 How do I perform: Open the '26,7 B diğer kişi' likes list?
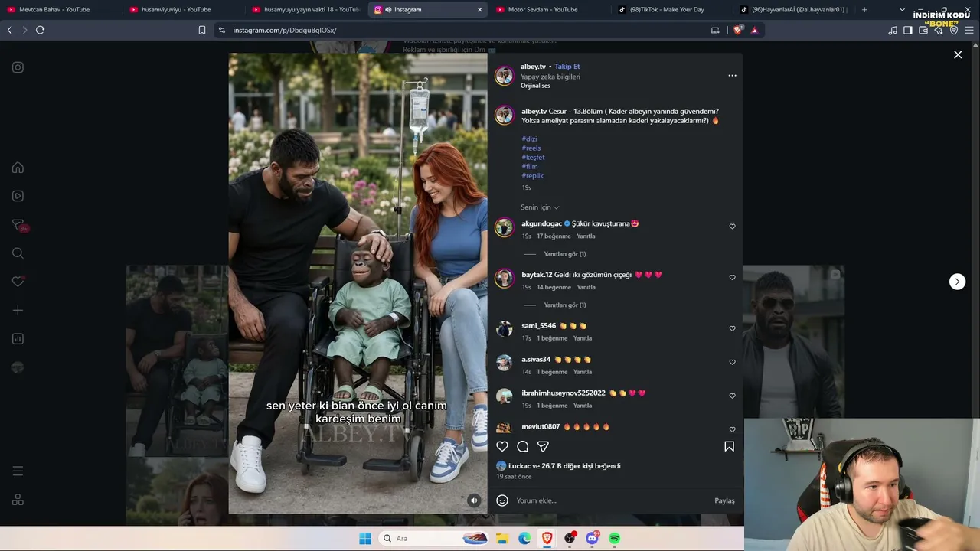point(567,466)
